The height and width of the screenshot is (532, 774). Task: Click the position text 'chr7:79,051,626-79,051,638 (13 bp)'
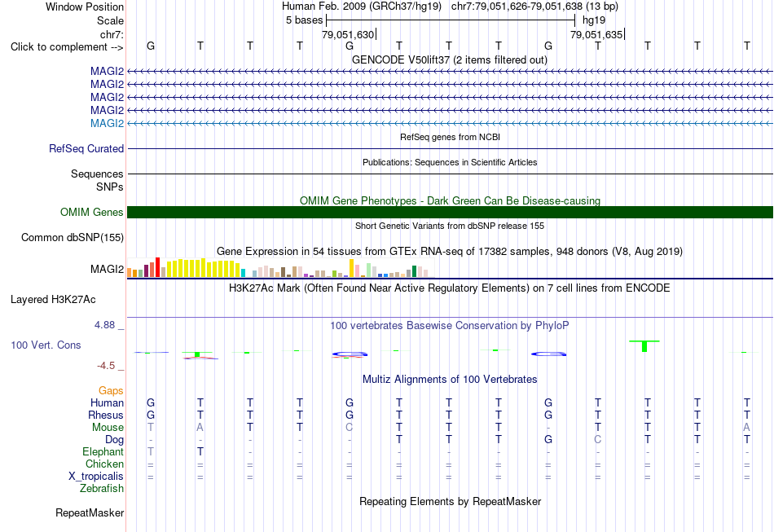click(534, 7)
